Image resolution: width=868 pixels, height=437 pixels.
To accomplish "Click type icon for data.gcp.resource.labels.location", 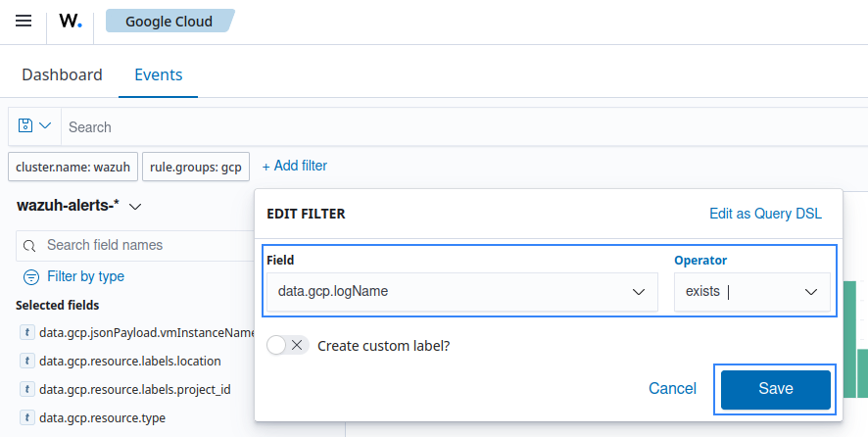I will pyautogui.click(x=27, y=361).
